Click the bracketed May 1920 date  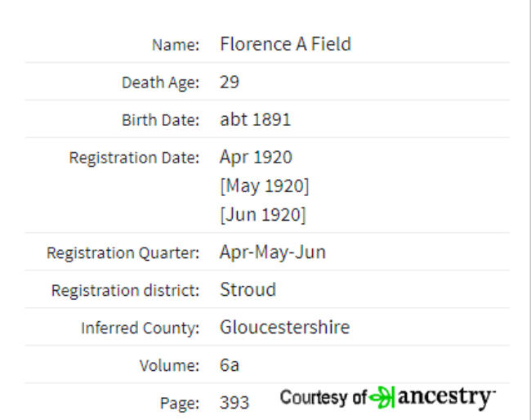[265, 186]
